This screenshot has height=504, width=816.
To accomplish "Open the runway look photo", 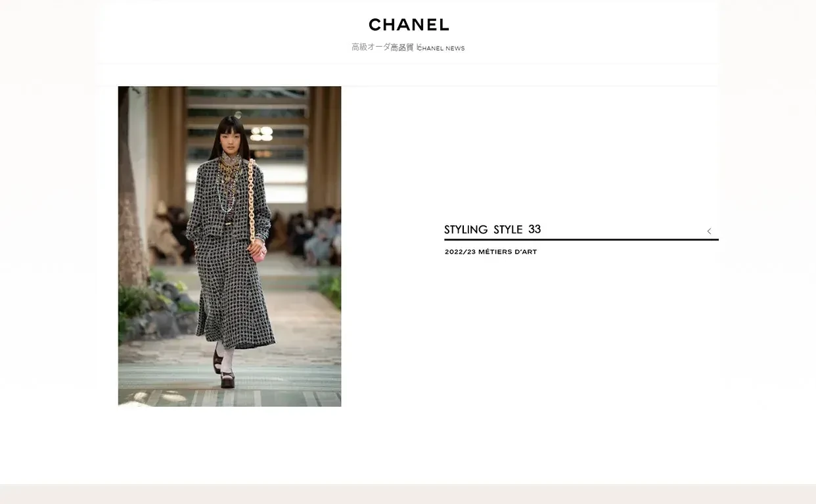I will pyautogui.click(x=229, y=246).
